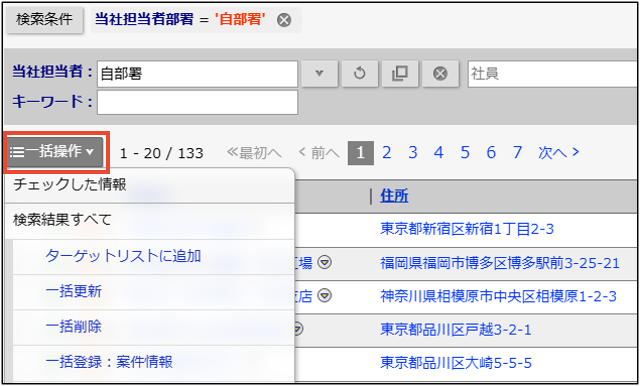
Task: Click the キーワード input field
Action: [198, 102]
